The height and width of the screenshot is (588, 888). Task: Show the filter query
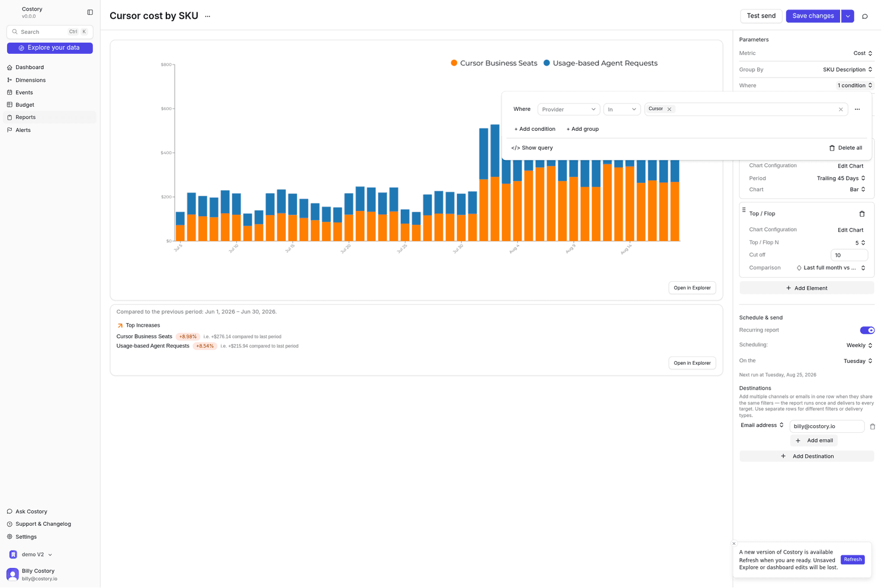532,148
